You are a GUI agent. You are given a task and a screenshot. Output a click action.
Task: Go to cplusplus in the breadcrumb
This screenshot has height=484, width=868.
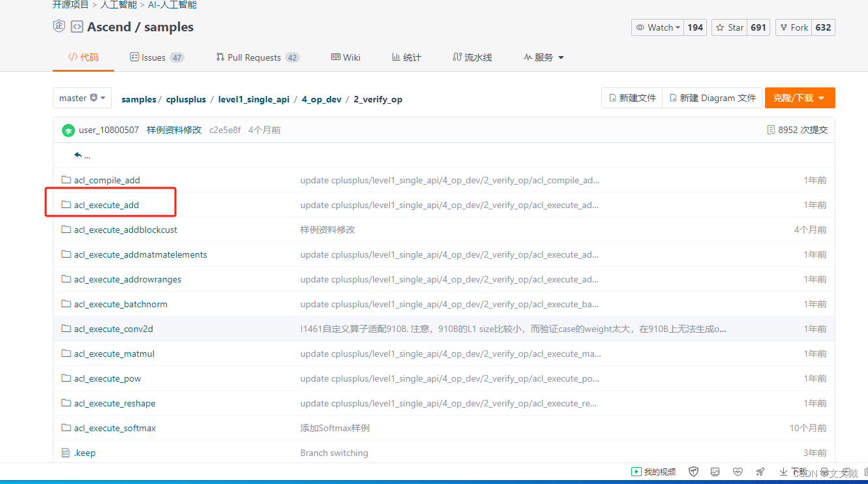pyautogui.click(x=186, y=99)
